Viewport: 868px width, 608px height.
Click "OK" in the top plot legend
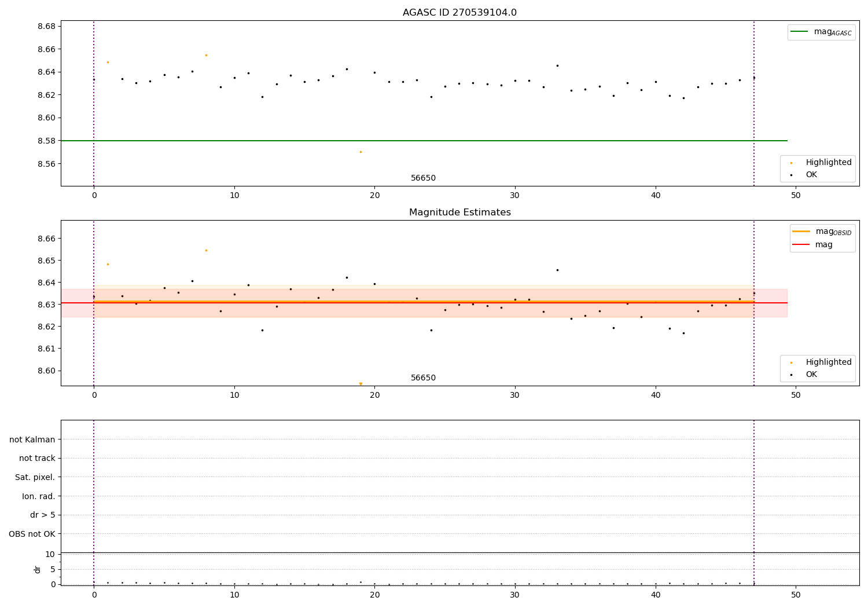(811, 175)
